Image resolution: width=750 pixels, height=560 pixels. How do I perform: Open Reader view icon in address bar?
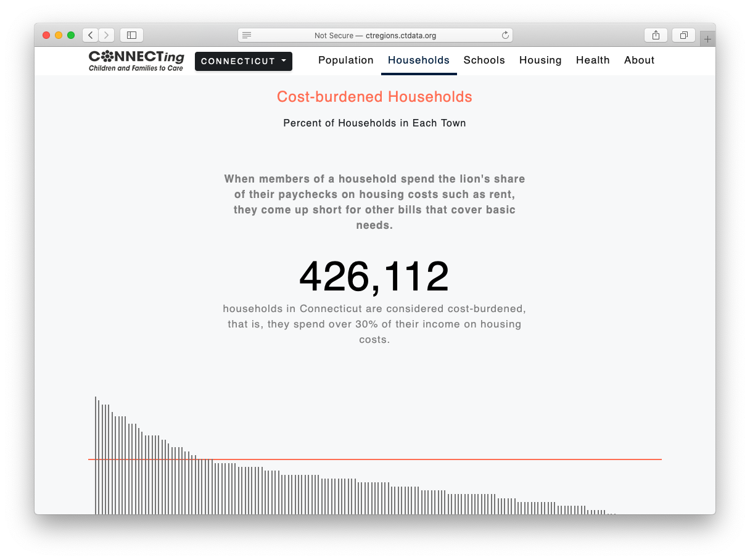click(x=247, y=35)
